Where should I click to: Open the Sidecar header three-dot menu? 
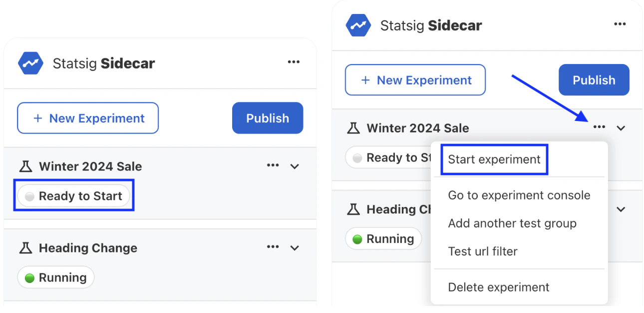click(294, 61)
